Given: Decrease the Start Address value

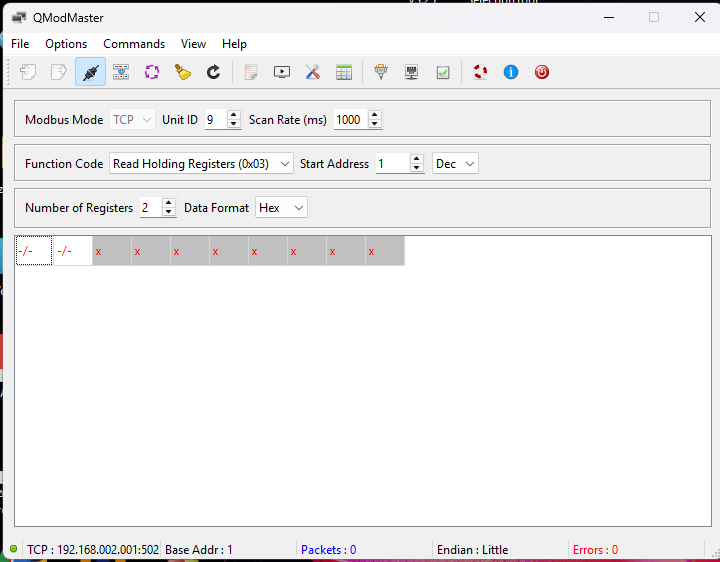Looking at the screenshot, I should tap(416, 169).
